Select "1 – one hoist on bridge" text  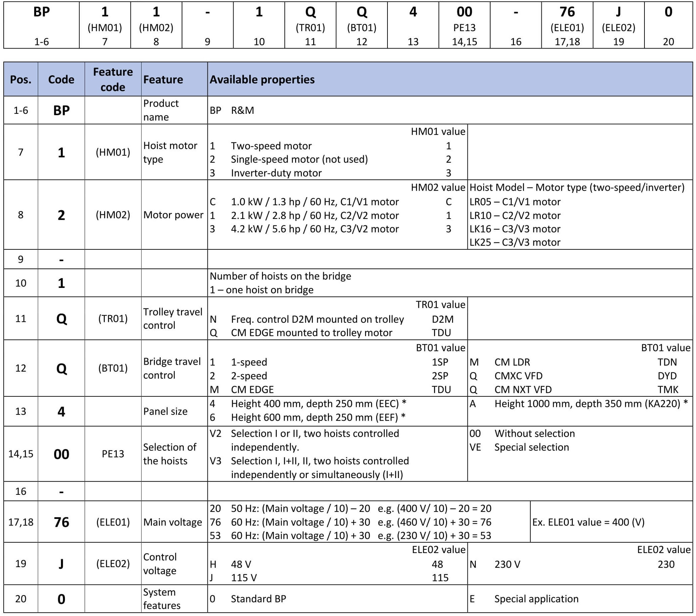(x=262, y=290)
